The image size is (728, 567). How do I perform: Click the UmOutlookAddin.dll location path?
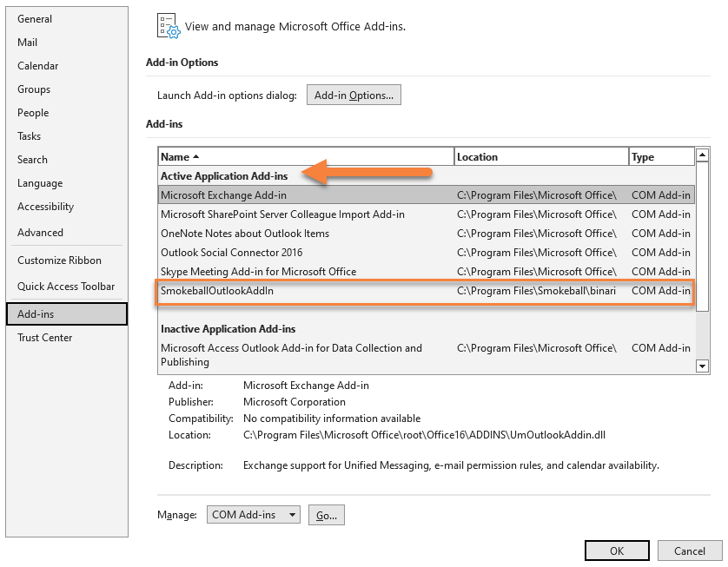(424, 435)
